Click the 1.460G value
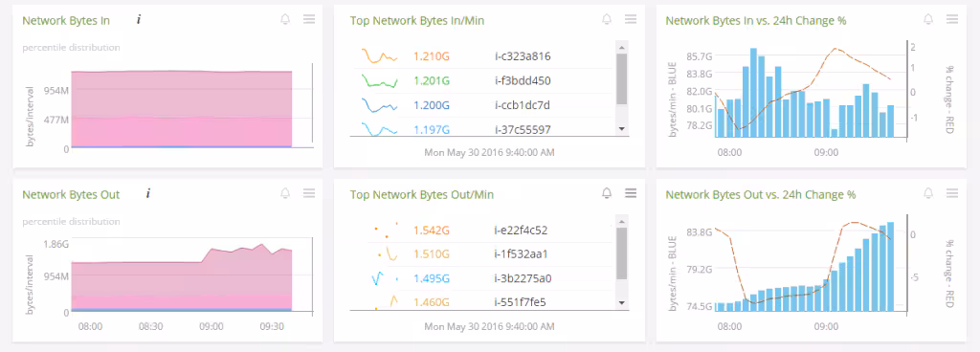Screen dimensions: 980x352 (x=432, y=302)
